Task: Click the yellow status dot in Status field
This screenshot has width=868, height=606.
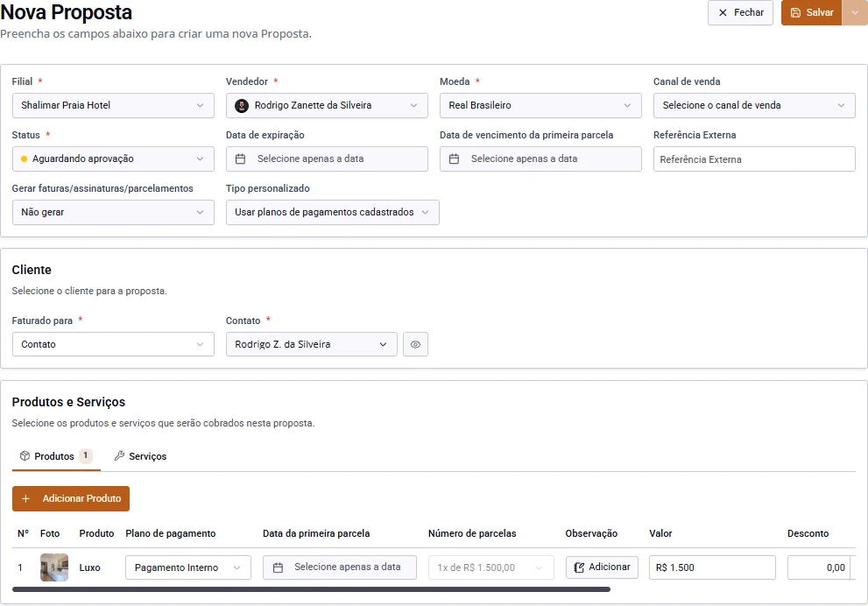Action: pyautogui.click(x=24, y=159)
